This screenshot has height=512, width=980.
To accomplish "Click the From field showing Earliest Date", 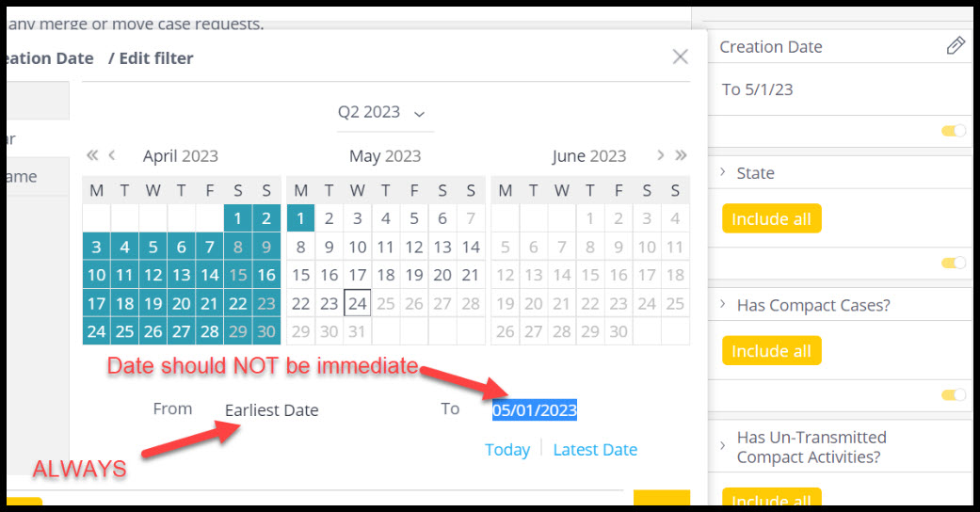I will click(x=272, y=410).
